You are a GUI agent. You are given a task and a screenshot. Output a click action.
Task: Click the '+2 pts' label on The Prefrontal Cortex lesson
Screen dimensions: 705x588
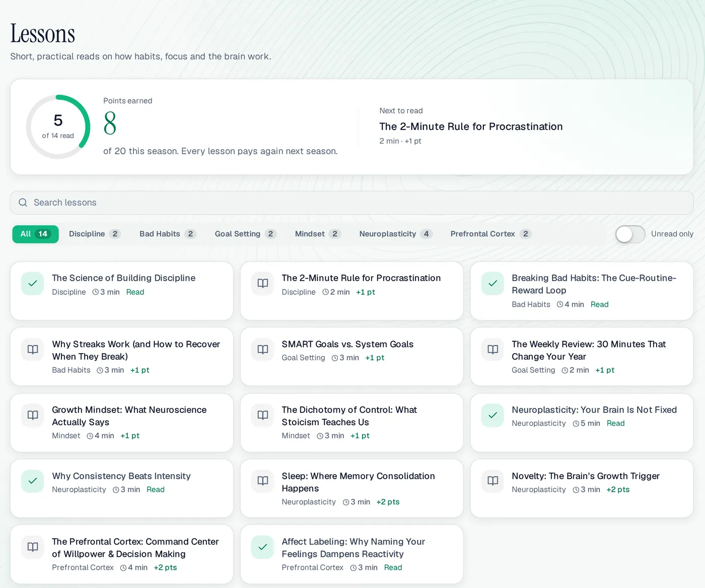pos(165,568)
